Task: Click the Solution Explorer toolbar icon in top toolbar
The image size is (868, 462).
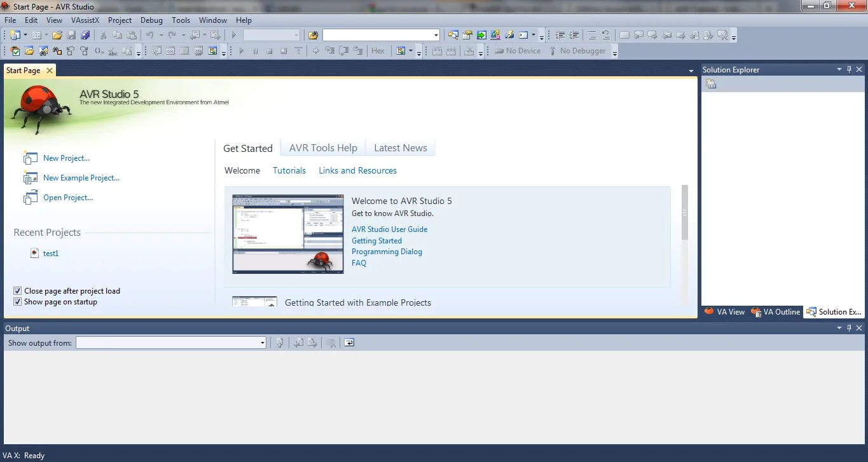Action: pos(453,35)
